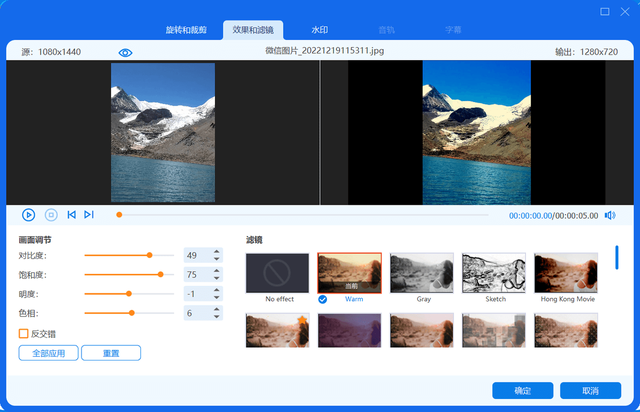Image resolution: width=640 pixels, height=412 pixels.
Task: Click the play button
Action: pos(28,215)
